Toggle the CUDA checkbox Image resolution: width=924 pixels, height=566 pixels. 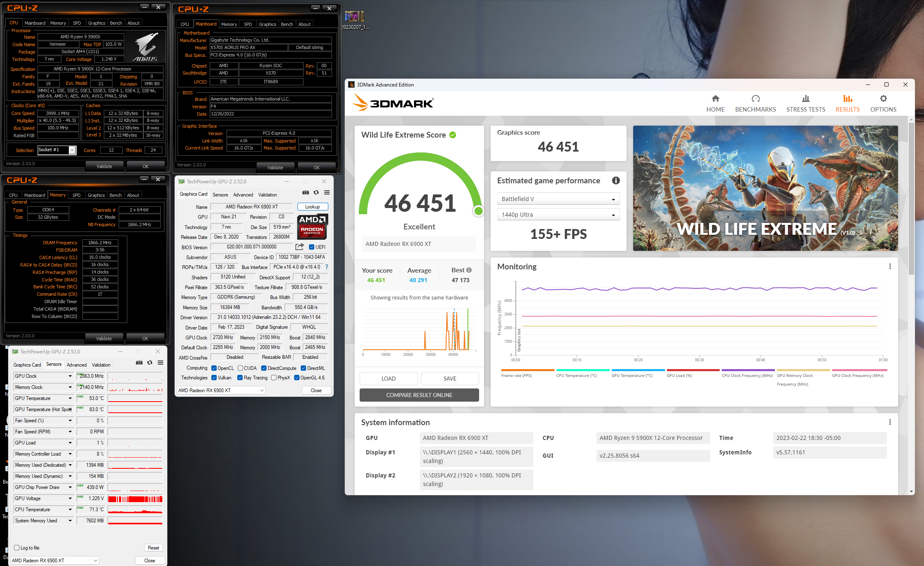tap(240, 368)
